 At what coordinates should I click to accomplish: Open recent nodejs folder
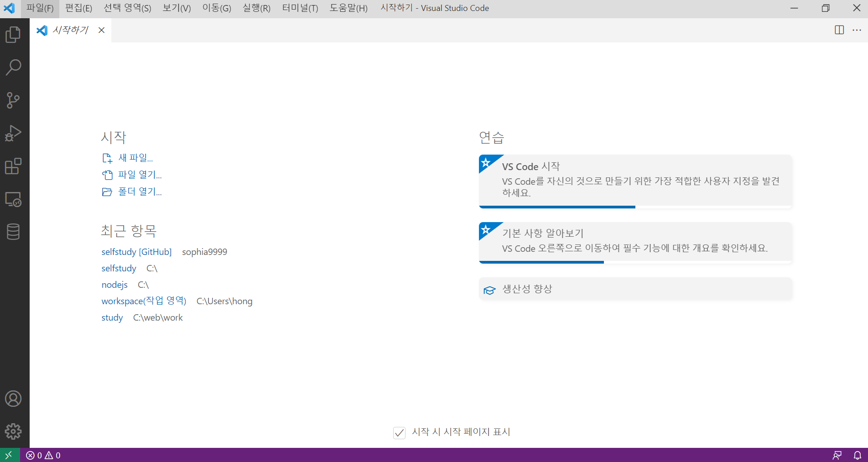pos(114,285)
